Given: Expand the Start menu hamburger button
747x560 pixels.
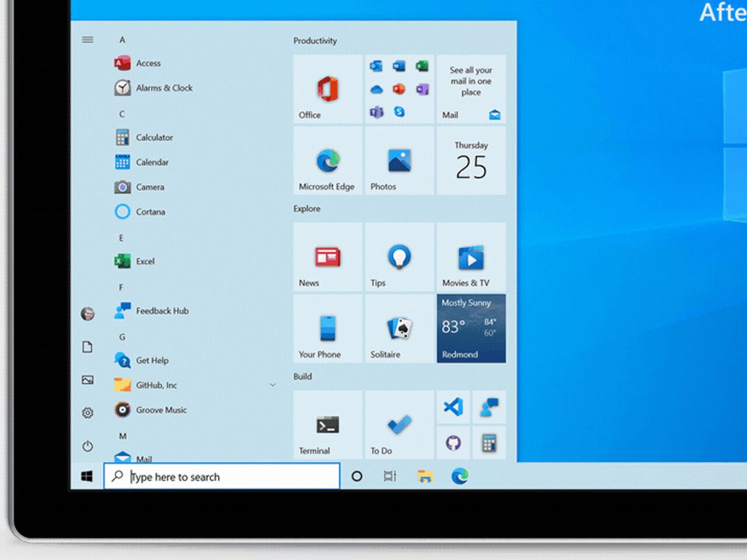Looking at the screenshot, I should 88,40.
